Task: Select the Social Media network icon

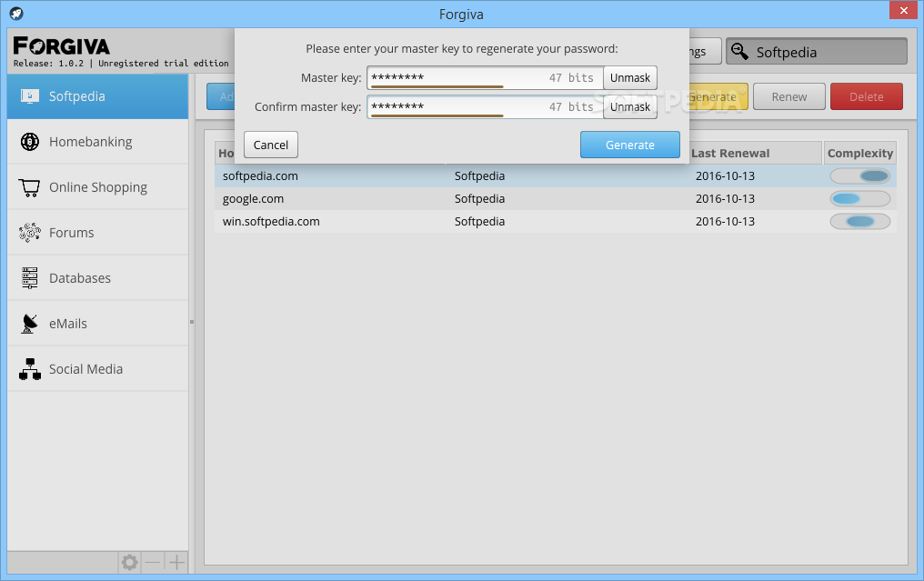Action: click(x=29, y=369)
